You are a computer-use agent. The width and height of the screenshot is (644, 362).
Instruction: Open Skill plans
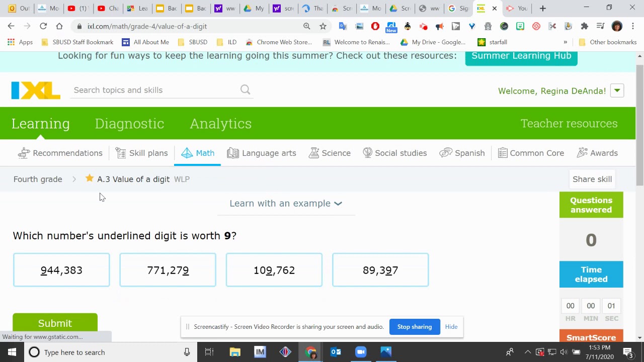point(141,153)
